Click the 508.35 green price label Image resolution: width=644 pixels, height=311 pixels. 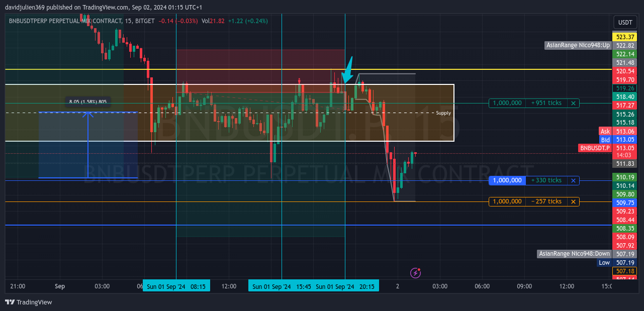pos(625,228)
